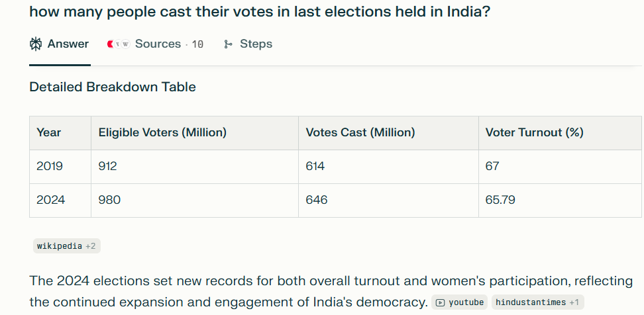The image size is (644, 315).
Task: Select the 65.79 turnout cell
Action: click(500, 200)
